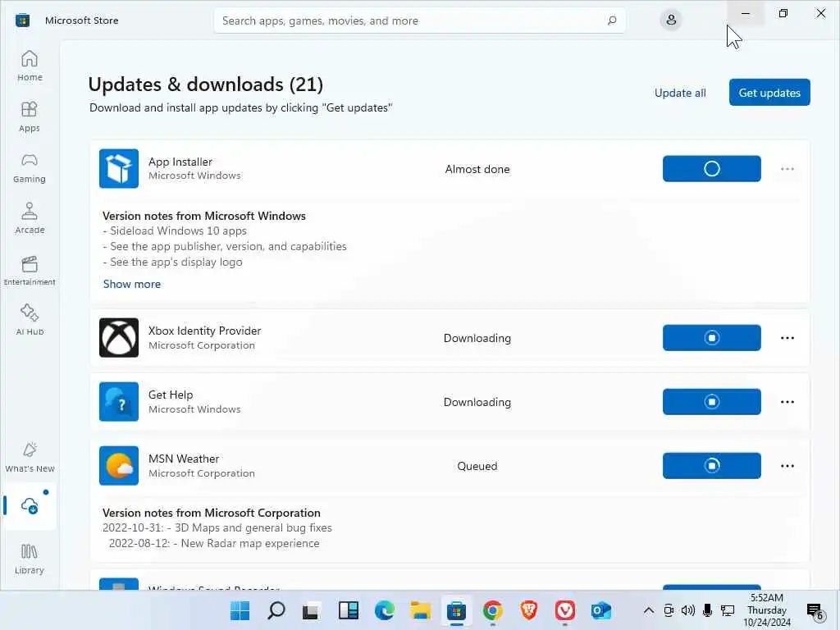Click the App Installer progress button

711,169
